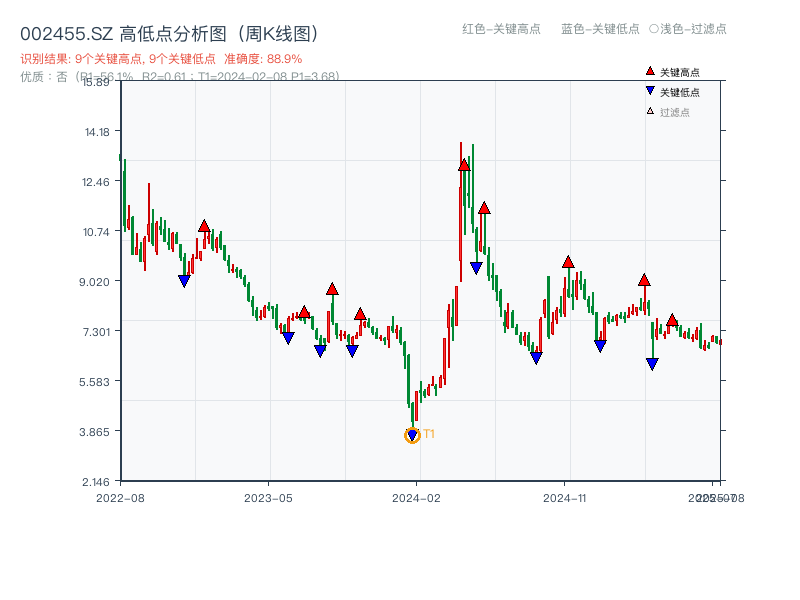Click the small circle before 浅色-过滤点
Image resolution: width=800 pixels, height=600 pixels.
point(653,29)
